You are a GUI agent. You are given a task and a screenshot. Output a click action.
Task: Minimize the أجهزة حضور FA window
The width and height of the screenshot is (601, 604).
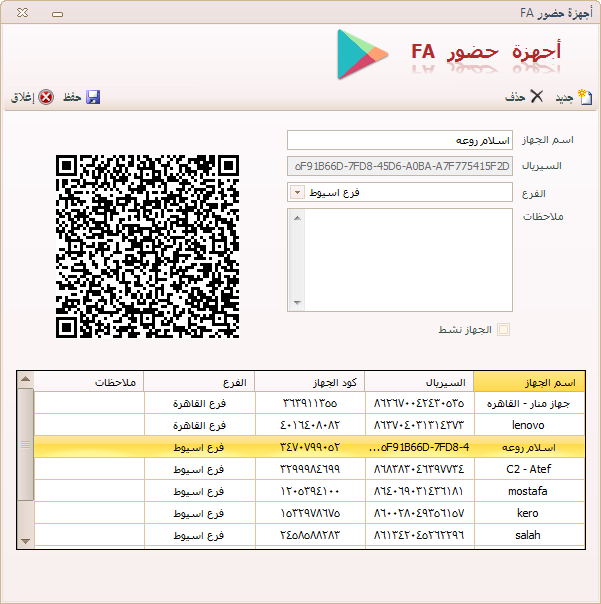[x=57, y=14]
